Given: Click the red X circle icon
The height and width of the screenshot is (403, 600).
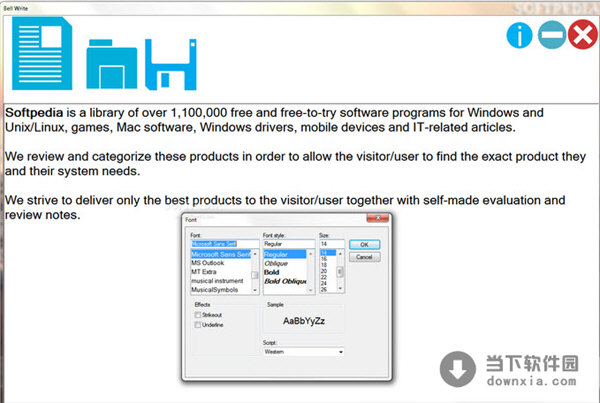Looking at the screenshot, I should [582, 35].
